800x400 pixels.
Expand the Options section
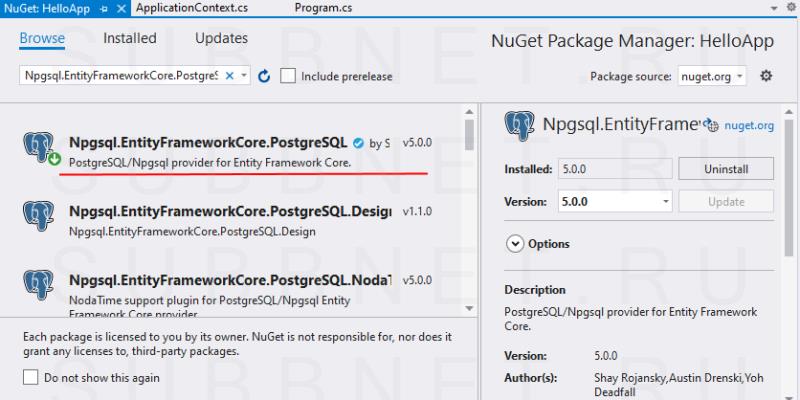pos(516,244)
